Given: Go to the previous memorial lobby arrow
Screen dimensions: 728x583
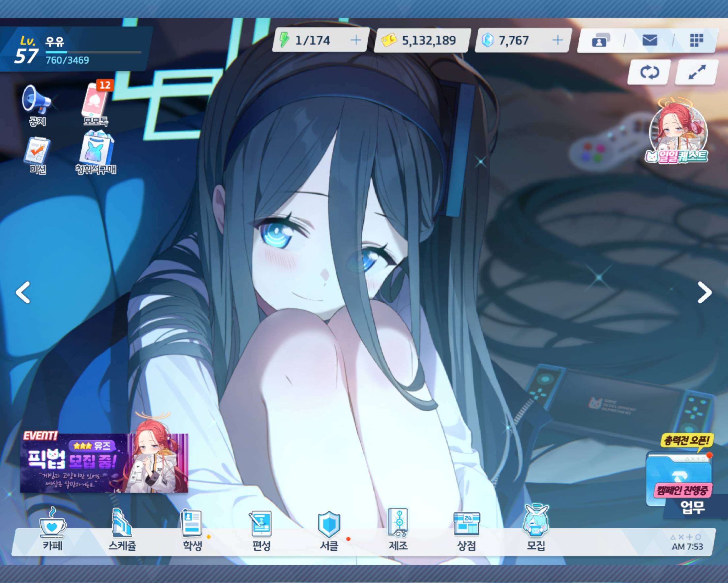Looking at the screenshot, I should (23, 292).
